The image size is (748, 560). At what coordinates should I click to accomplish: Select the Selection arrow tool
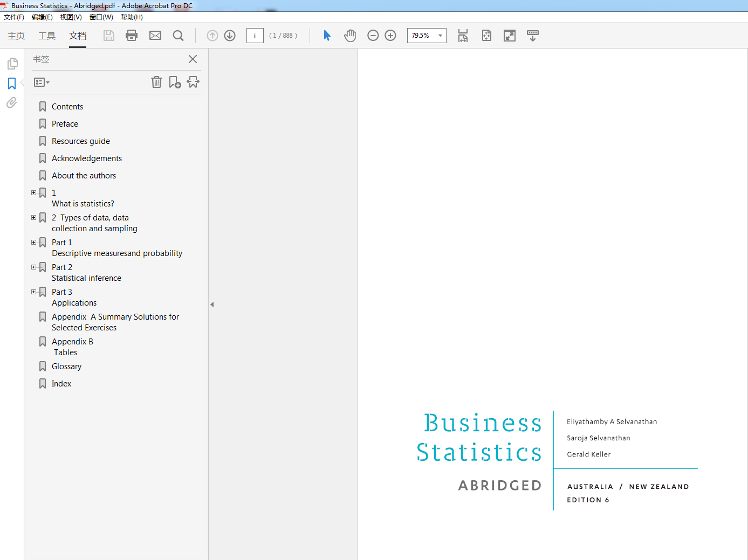(x=327, y=36)
